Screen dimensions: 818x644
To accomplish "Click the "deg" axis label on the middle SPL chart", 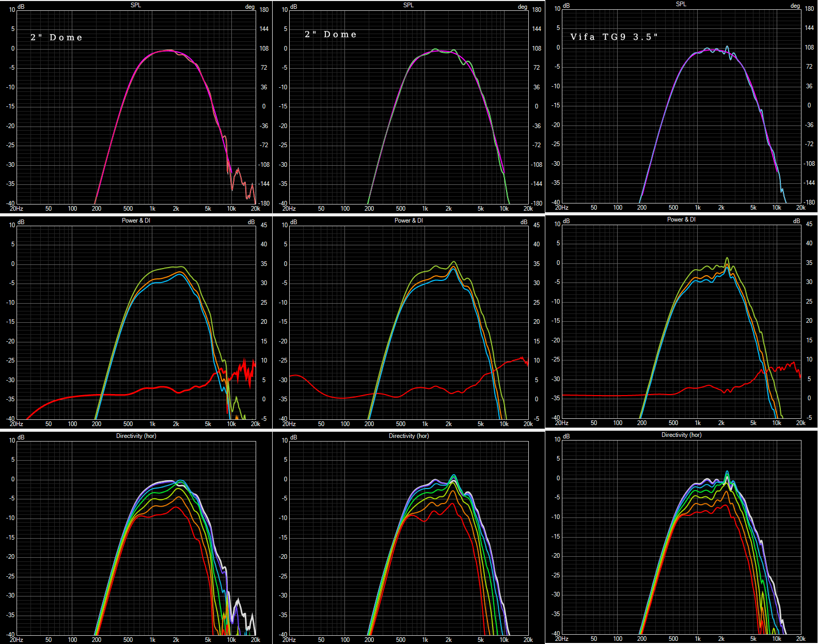I will pos(523,7).
